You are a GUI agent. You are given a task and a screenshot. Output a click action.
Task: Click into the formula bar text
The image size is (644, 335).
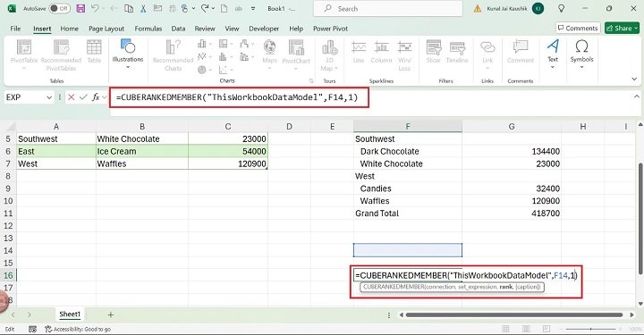tap(237, 97)
